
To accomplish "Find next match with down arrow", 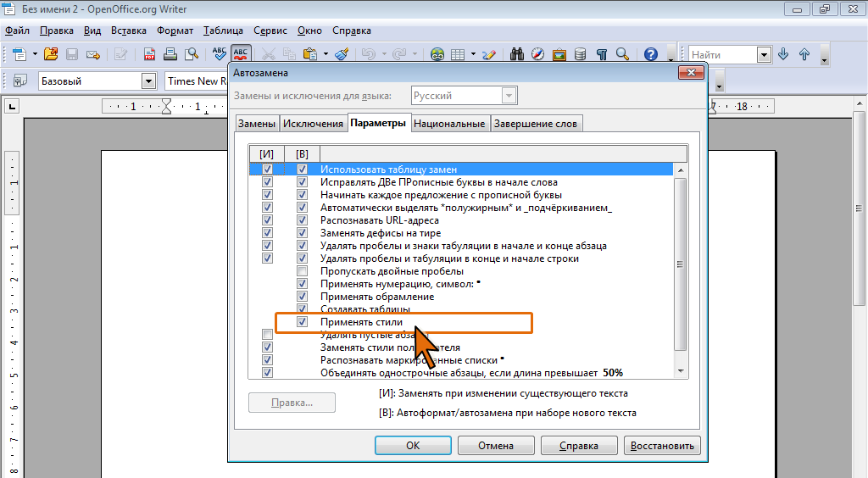I will click(783, 54).
